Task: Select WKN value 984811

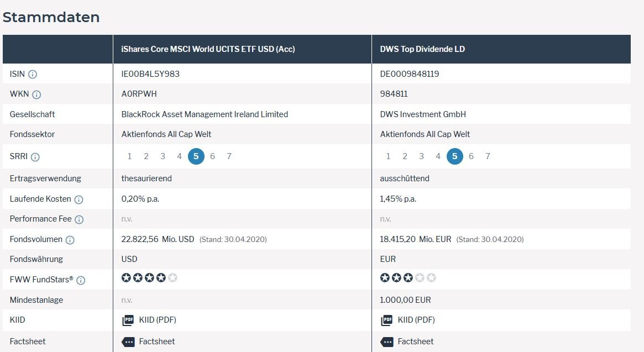Action: (394, 93)
